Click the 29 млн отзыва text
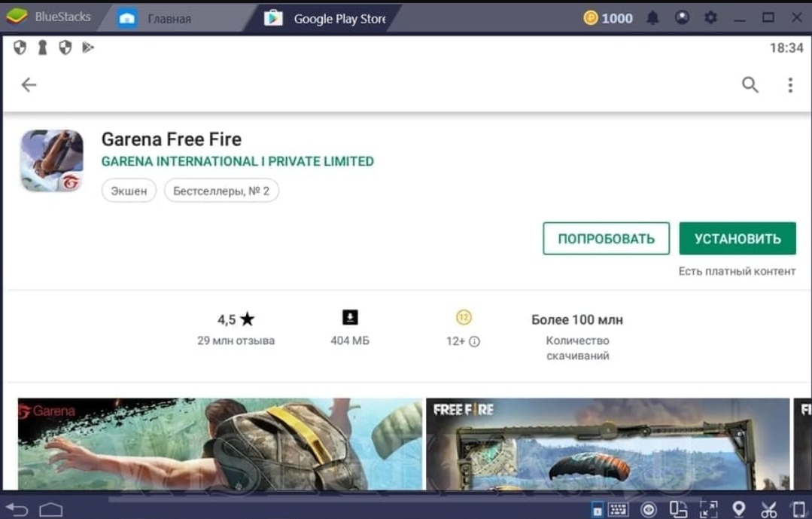The image size is (812, 519). (236, 340)
